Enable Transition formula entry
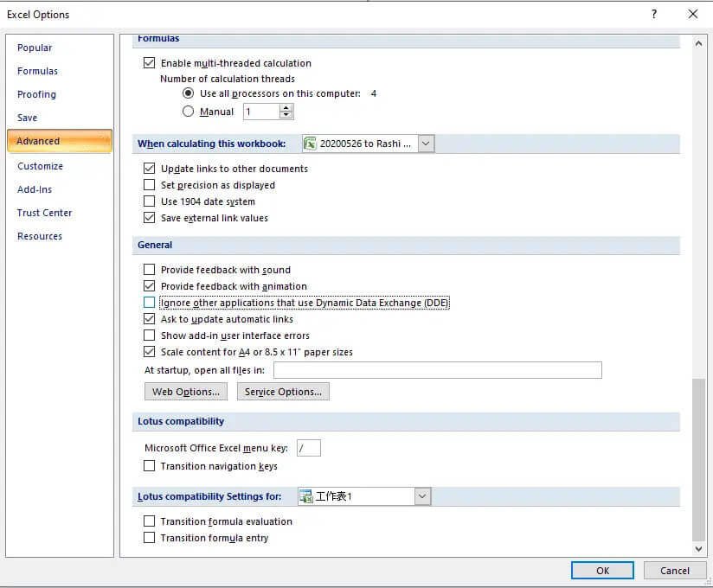This screenshot has width=713, height=588. [x=149, y=538]
